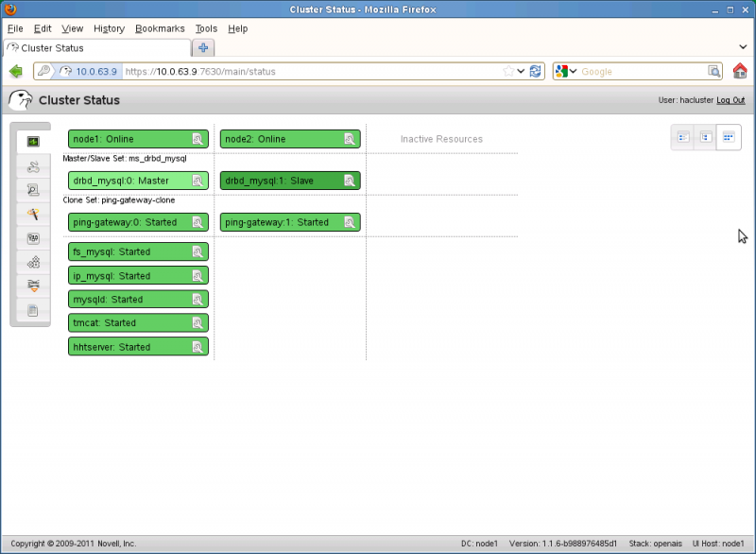Screen dimensions: 756x554
Task: Open the Edit menu
Action: pos(43,28)
